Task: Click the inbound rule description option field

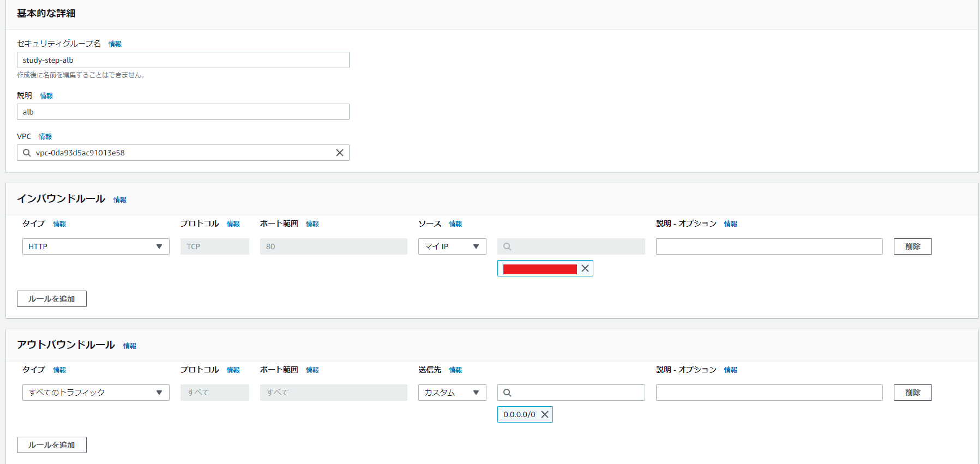Action: pyautogui.click(x=769, y=246)
